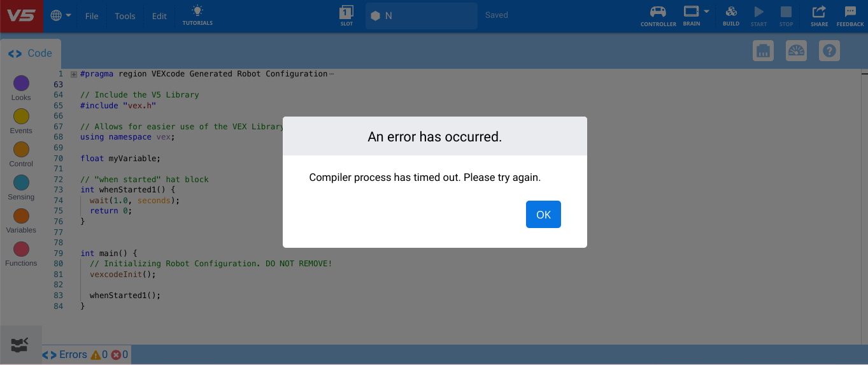Open the Feedback icon

coord(850,16)
